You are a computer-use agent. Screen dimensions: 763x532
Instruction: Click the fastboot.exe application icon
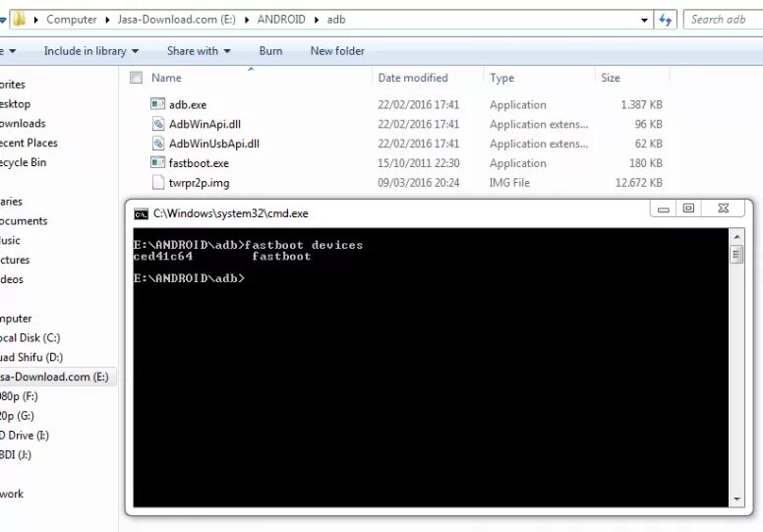[x=157, y=162]
